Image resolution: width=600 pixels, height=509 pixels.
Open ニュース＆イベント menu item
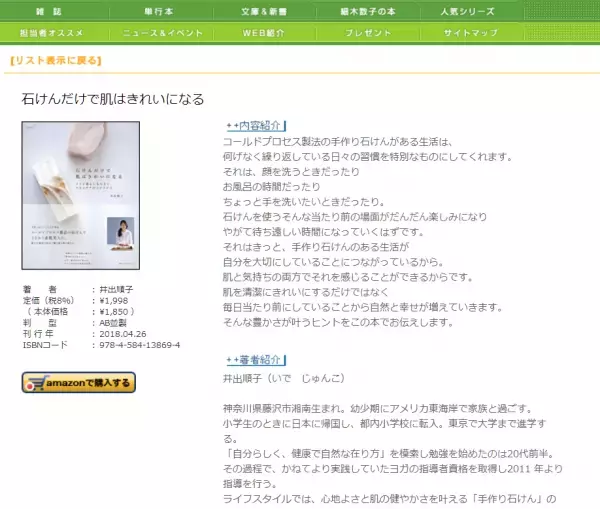(163, 33)
